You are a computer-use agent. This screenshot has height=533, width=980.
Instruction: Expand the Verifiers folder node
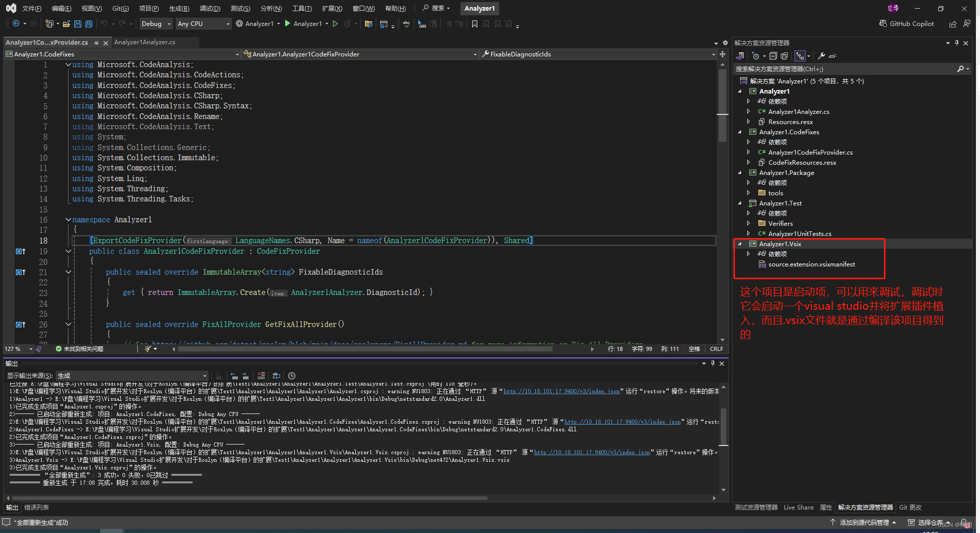(748, 224)
